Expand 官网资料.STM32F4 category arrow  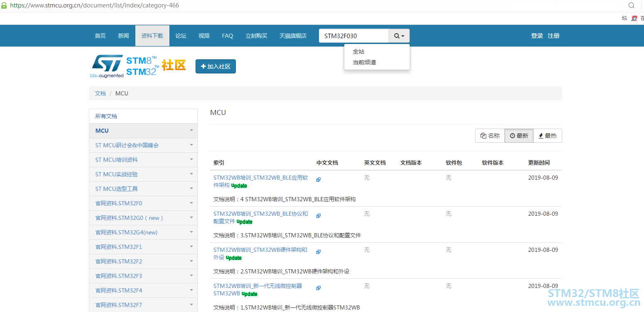191,290
